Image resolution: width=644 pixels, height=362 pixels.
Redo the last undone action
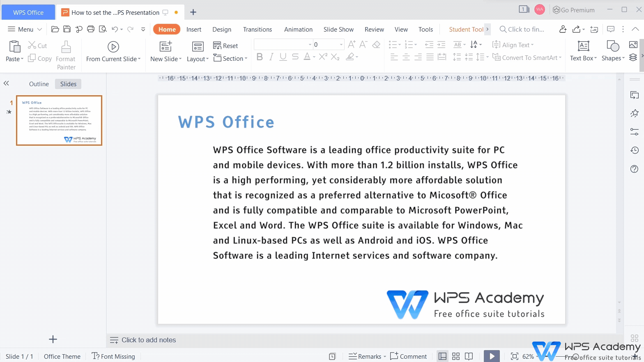(131, 29)
